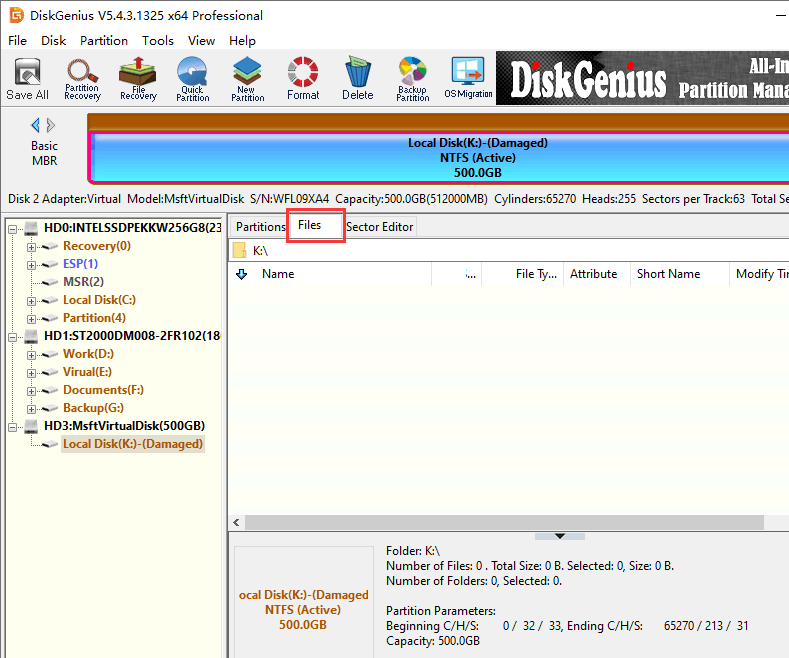The image size is (789, 658).
Task: Click the Delete partition icon
Action: tap(357, 79)
